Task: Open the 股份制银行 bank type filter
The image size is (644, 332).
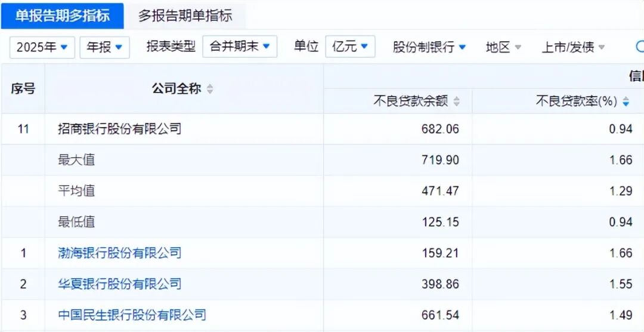Action: pyautogui.click(x=429, y=47)
